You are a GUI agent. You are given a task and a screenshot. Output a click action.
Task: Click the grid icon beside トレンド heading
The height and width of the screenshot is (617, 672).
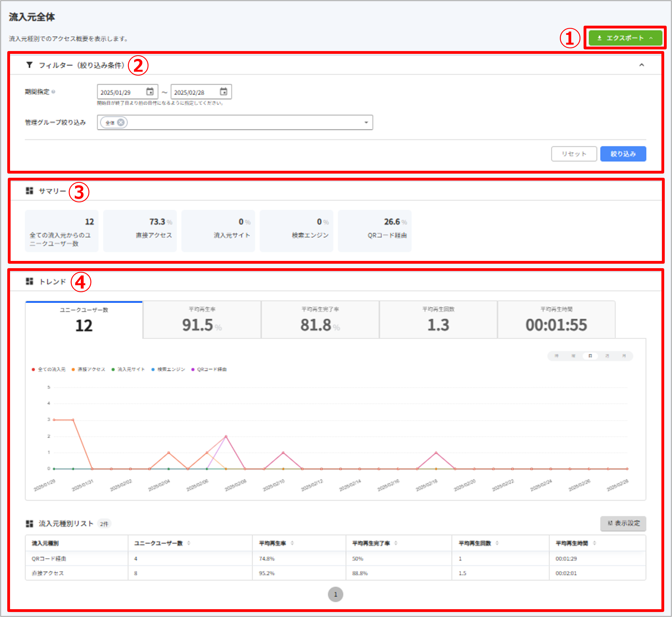(x=29, y=281)
